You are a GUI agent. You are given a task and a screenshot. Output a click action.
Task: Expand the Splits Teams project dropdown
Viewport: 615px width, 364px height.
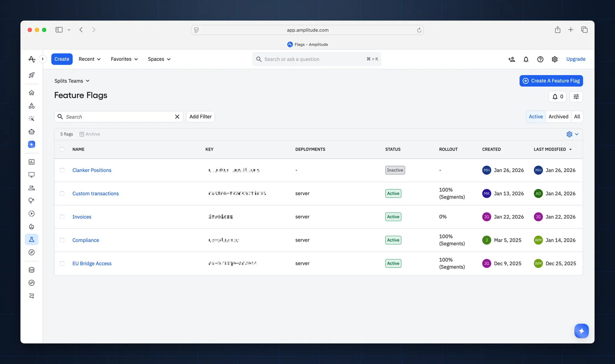coord(72,81)
